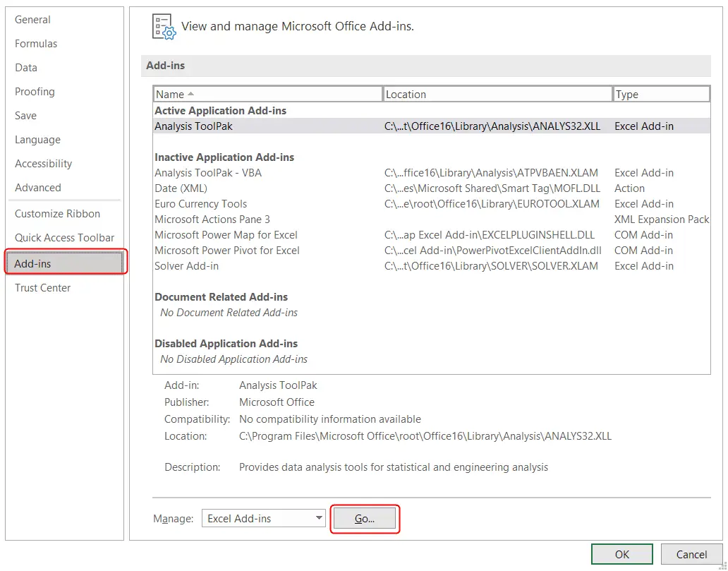Click the EXCELPLUGINSHELL.DLL location cell
The image size is (728, 571).
pyautogui.click(x=490, y=235)
